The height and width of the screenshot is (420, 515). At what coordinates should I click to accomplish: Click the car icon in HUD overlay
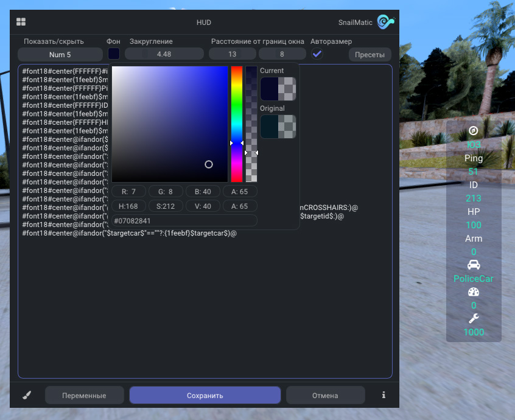coord(474,265)
